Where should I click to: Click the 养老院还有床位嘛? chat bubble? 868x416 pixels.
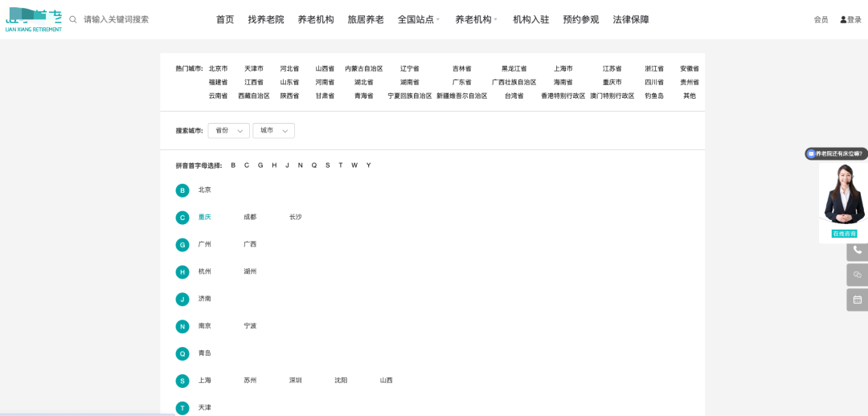(837, 153)
